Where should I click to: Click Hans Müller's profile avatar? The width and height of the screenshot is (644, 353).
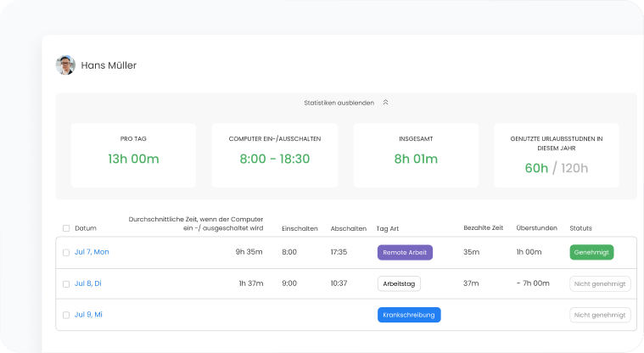click(x=65, y=65)
